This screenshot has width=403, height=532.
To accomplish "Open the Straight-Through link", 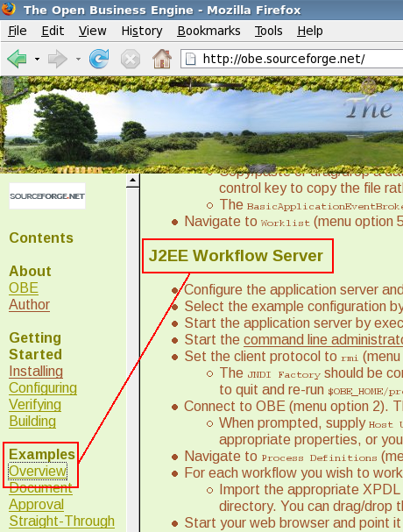I will (61, 521).
